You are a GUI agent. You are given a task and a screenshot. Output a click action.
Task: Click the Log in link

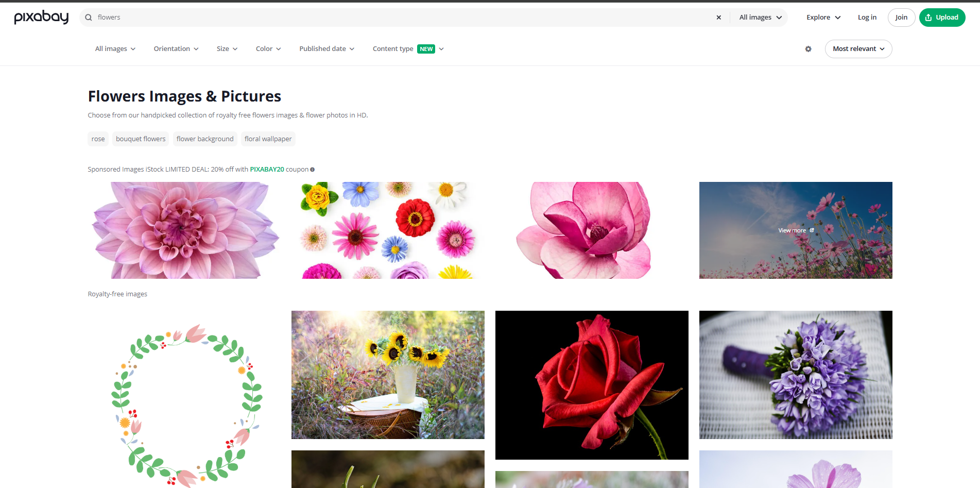click(x=867, y=17)
